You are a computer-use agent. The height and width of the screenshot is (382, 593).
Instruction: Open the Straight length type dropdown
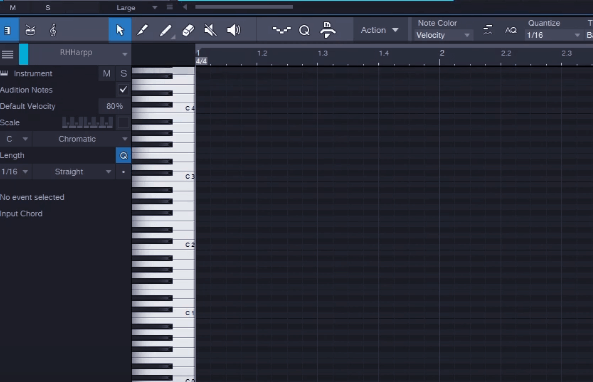tap(74, 172)
